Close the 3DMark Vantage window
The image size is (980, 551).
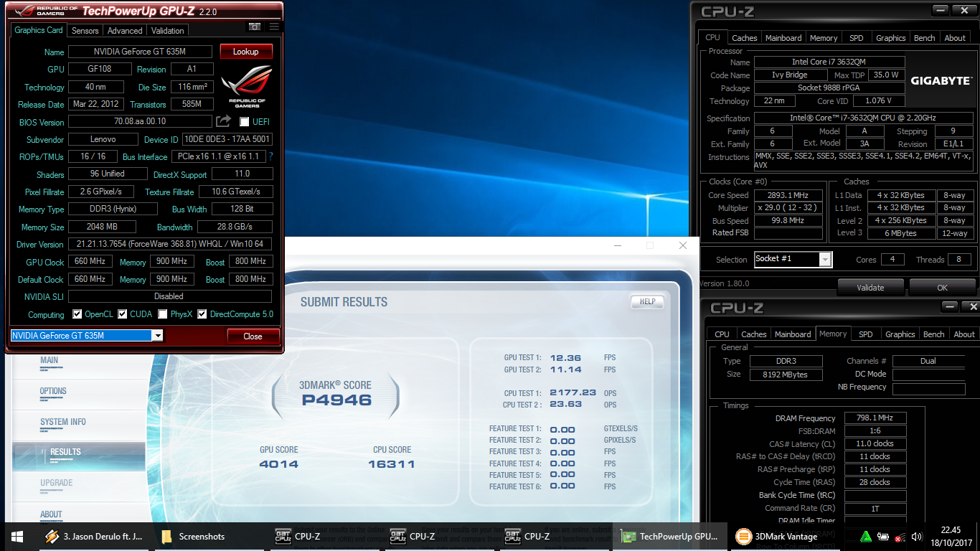[682, 245]
